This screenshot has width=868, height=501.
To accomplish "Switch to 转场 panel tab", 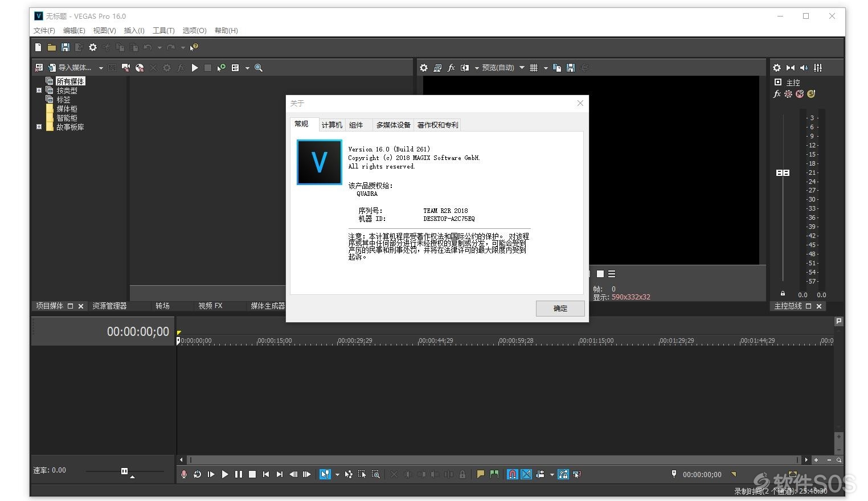I will [x=162, y=306].
